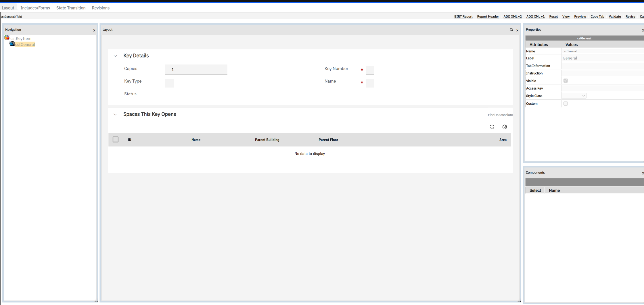This screenshot has width=644, height=305.
Task: Click the Reset link
Action: pos(553,17)
